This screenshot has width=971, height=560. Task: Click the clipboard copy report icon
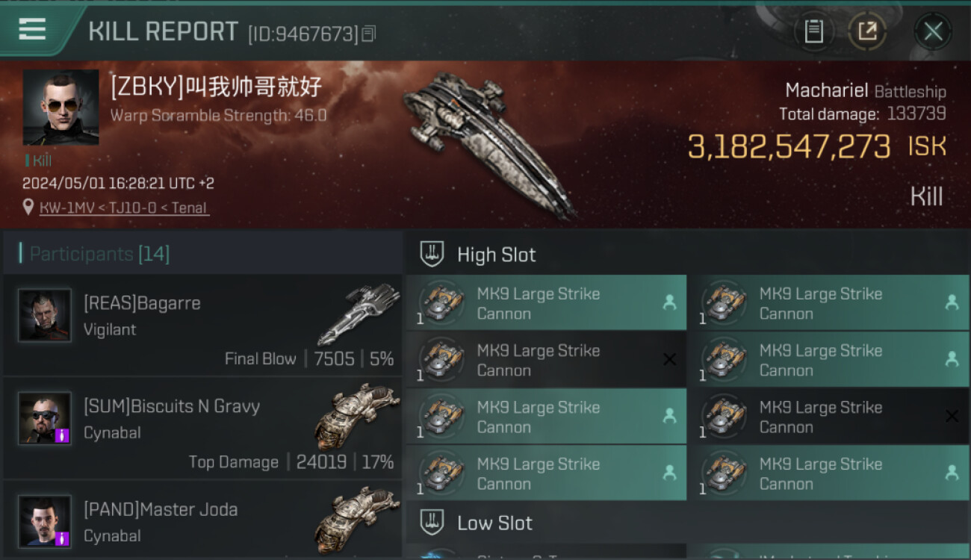click(813, 31)
